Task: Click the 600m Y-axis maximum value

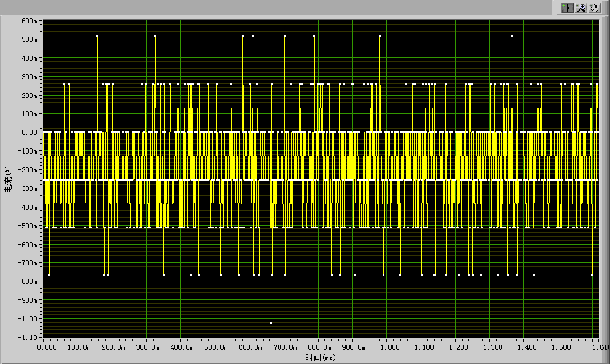Action: click(x=29, y=21)
